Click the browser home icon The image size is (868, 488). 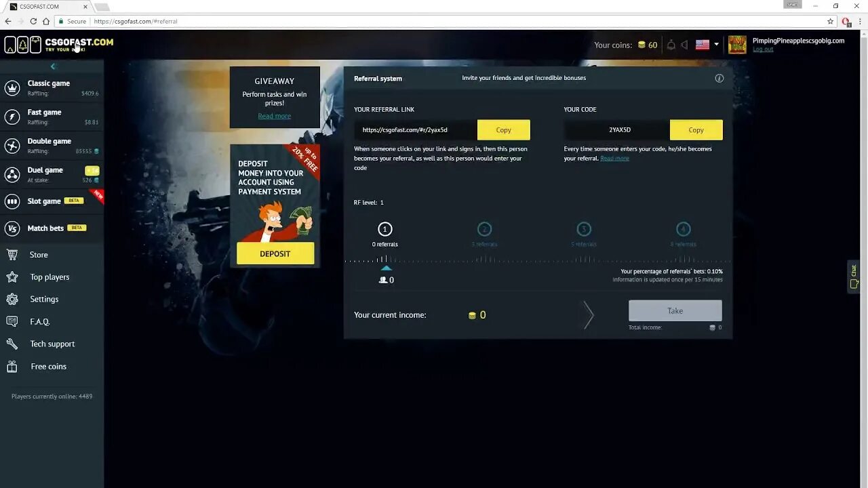(46, 21)
